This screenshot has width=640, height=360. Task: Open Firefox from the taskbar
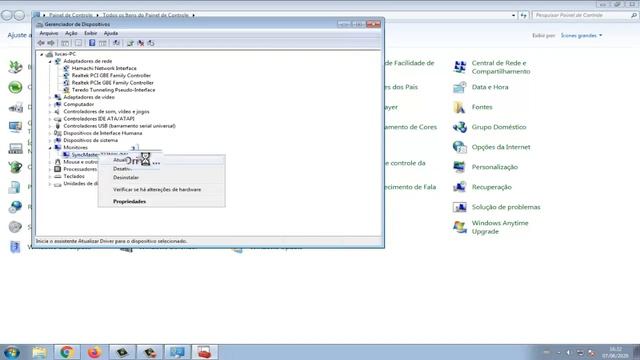tap(94, 352)
